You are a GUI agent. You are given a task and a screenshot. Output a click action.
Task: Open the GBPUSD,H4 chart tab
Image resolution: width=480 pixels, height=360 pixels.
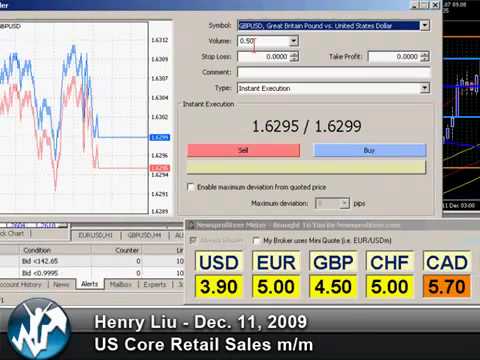pos(145,235)
